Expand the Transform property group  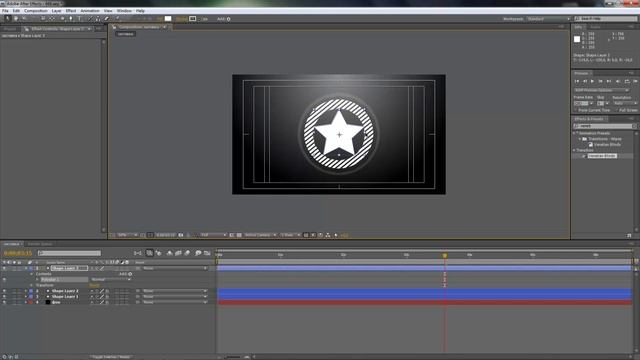pyautogui.click(x=31, y=285)
